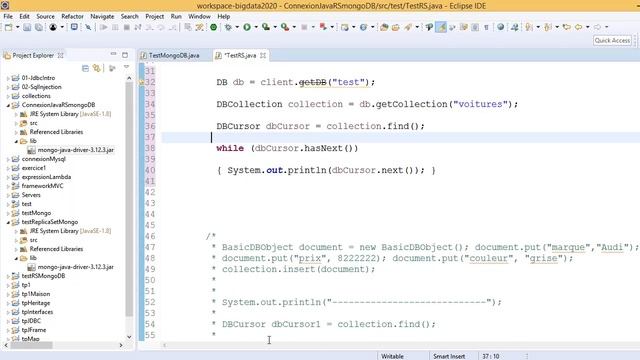Click the Save toolbar icon
Image resolution: width=640 pixels, height=360 pixels.
pyautogui.click(x=27, y=27)
